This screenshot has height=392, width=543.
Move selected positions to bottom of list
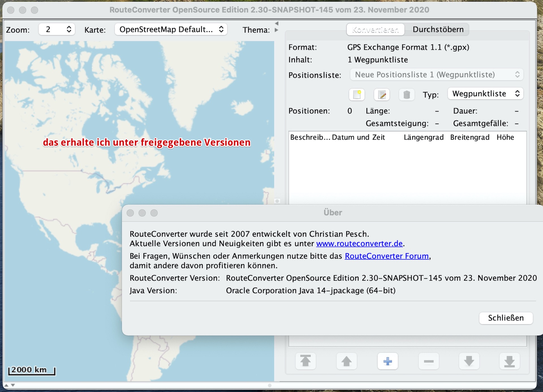(x=510, y=361)
